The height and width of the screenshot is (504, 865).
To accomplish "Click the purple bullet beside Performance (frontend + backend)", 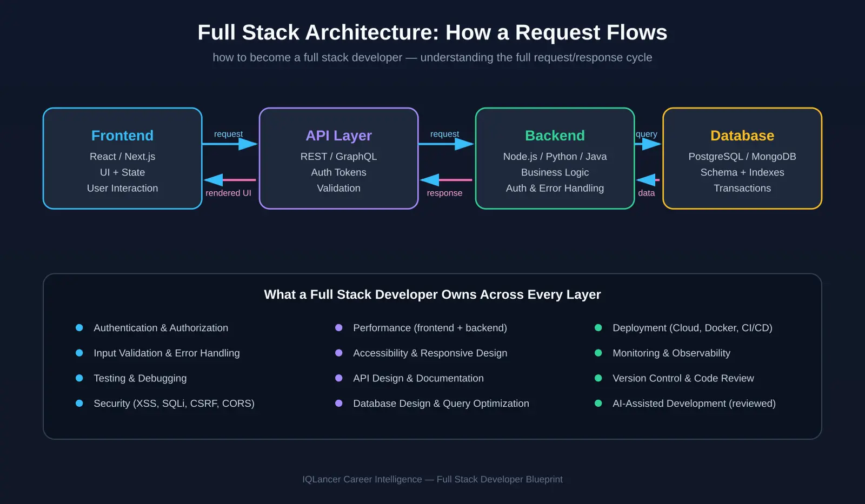I will click(339, 327).
